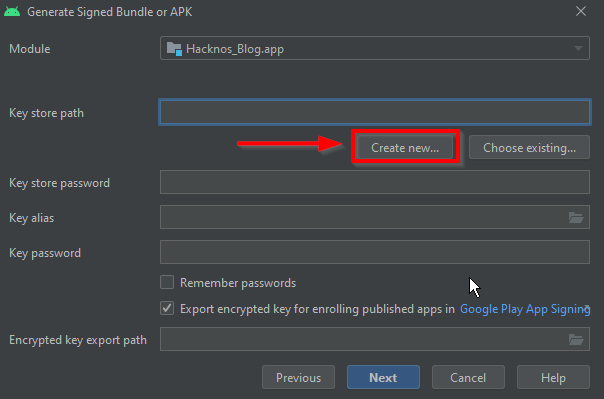This screenshot has width=604, height=399.
Task: Open Help for this dialog
Action: pos(553,377)
